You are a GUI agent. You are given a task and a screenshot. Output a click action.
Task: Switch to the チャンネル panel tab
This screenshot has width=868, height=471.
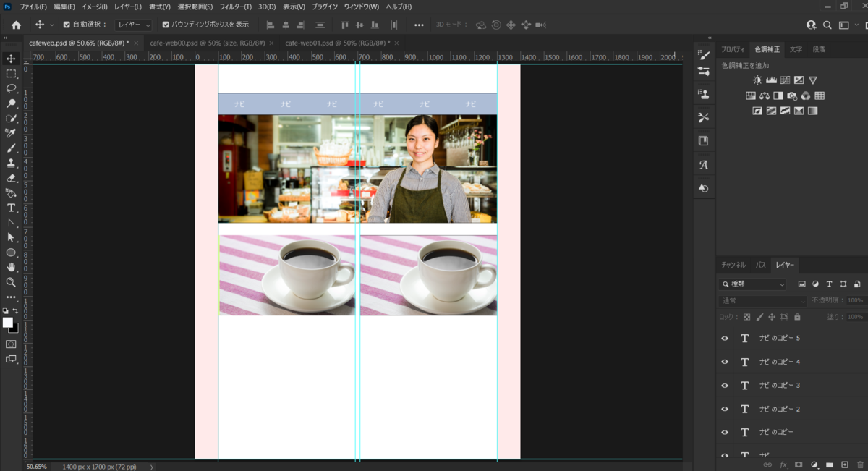point(733,265)
